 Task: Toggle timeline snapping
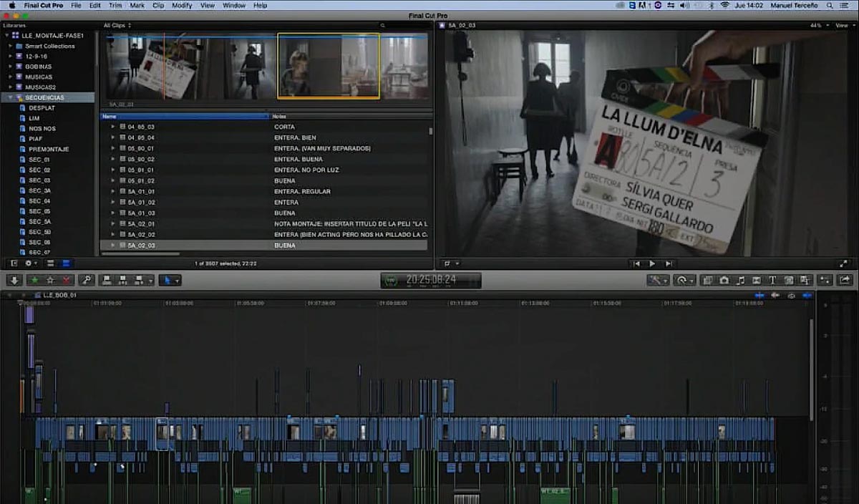(x=807, y=295)
